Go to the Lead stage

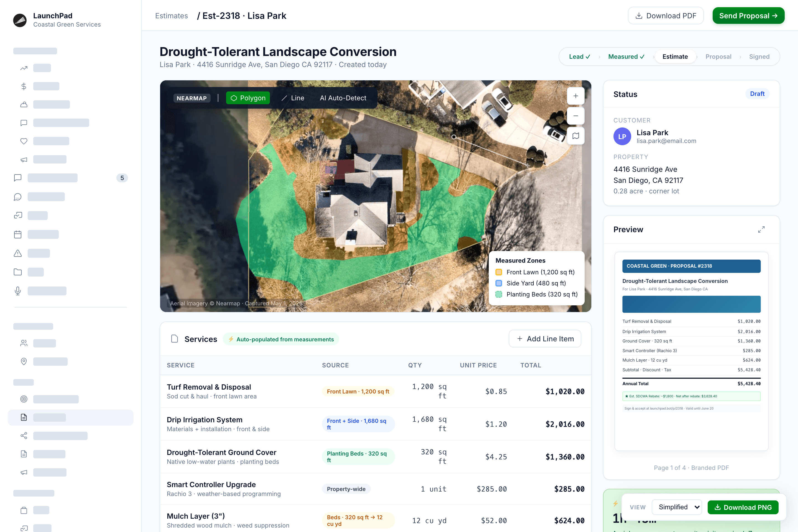pyautogui.click(x=580, y=57)
